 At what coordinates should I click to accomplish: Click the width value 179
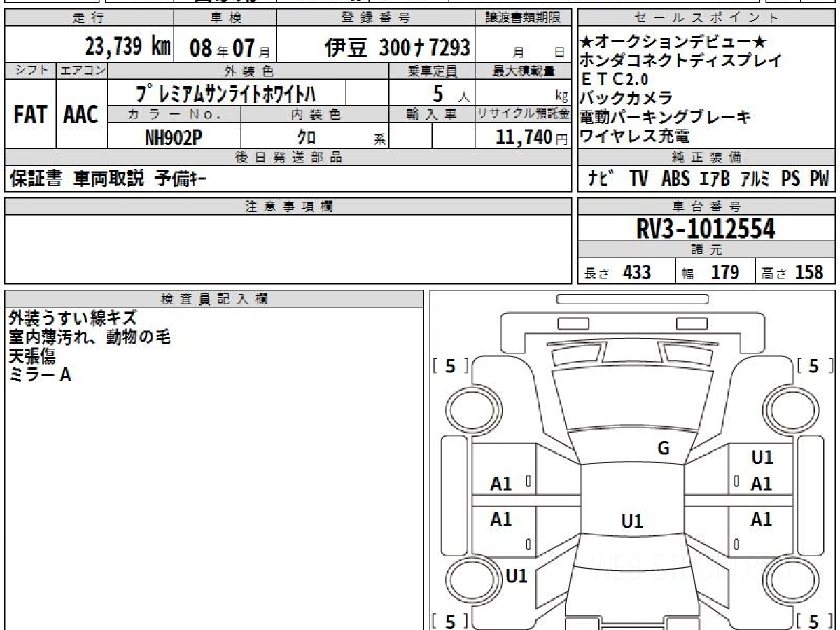click(x=725, y=272)
